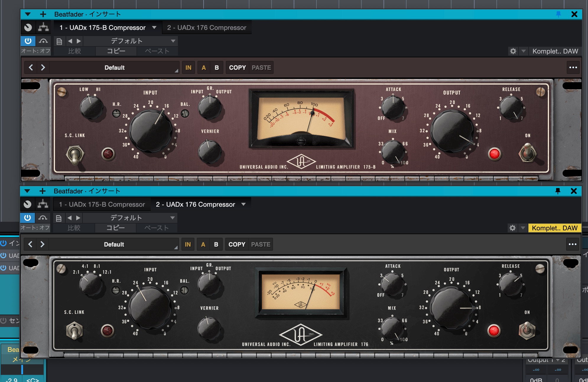Image resolution: width=588 pixels, height=382 pixels.
Task: Flip the S.C. LINK switch on 176
Action: point(74,331)
